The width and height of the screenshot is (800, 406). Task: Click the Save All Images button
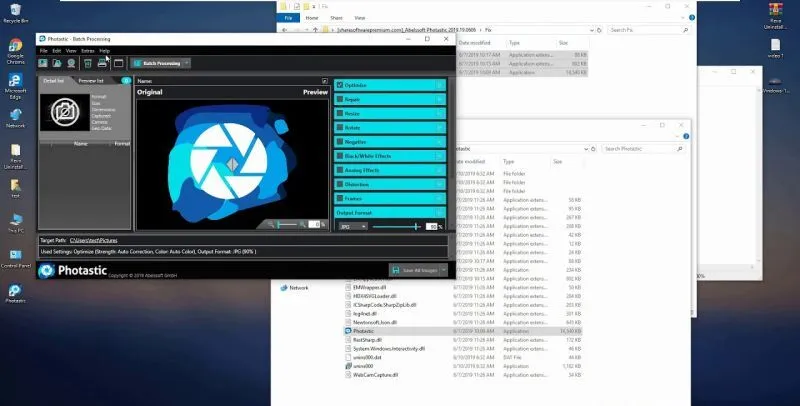(x=414, y=270)
